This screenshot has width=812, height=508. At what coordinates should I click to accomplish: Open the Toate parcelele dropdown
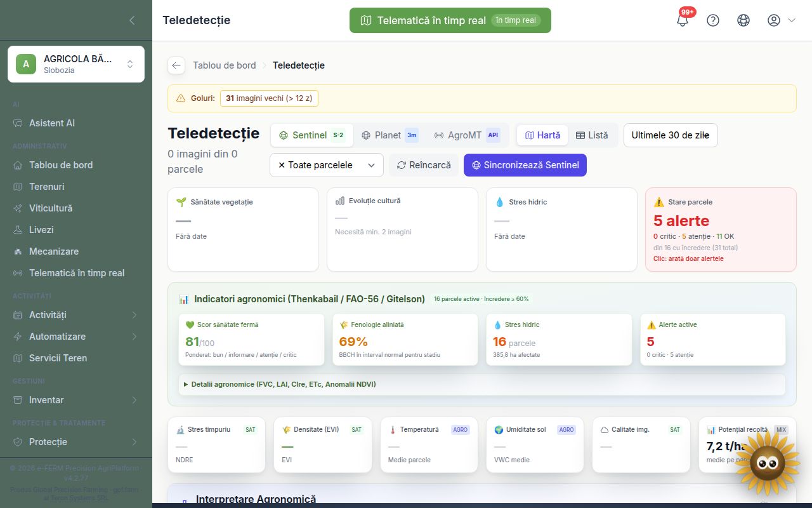click(x=327, y=165)
